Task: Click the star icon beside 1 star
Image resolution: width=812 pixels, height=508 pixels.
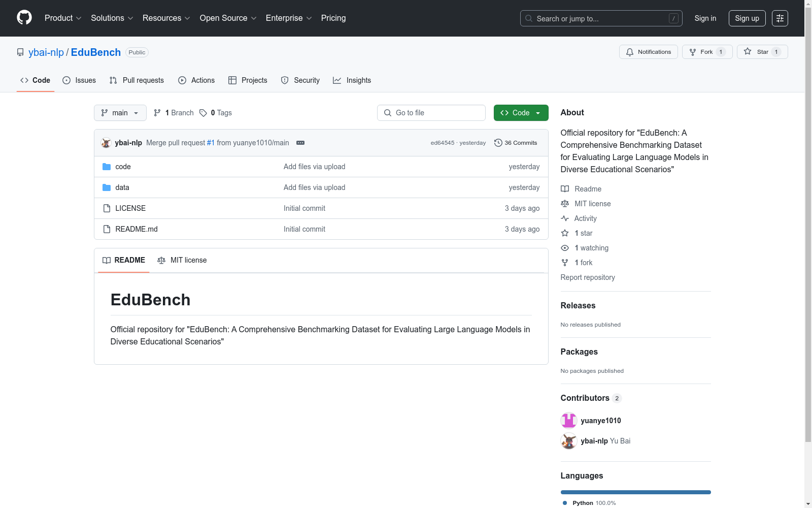Action: pos(565,233)
